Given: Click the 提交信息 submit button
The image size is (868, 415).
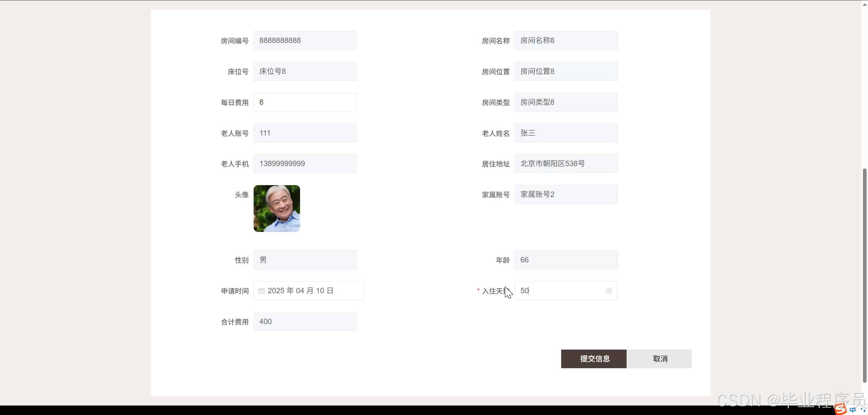Looking at the screenshot, I should [x=593, y=358].
